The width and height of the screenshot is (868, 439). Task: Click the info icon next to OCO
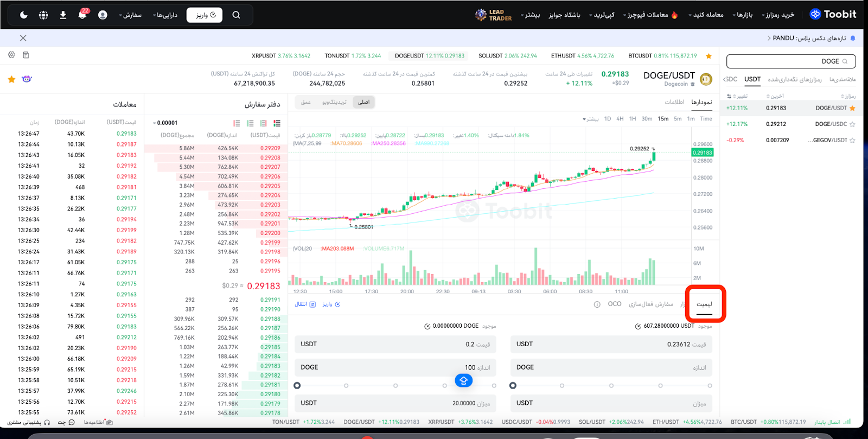coord(597,304)
